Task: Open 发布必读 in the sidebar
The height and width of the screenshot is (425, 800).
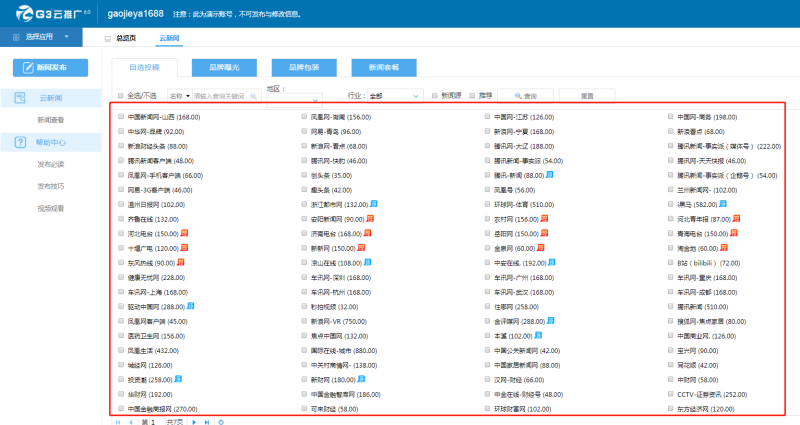Action: tap(51, 164)
